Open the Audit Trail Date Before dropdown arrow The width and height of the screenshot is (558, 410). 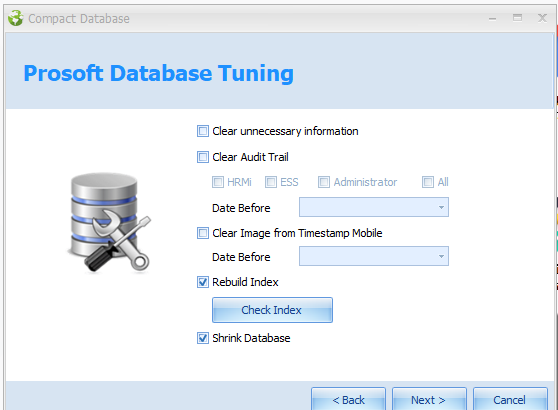point(441,207)
